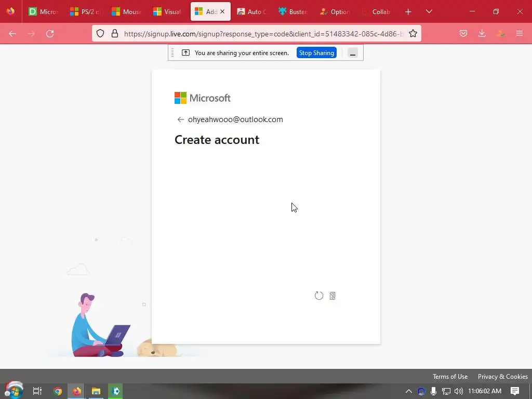This screenshot has height=399, width=532.
Task: Show hidden system tray icons
Action: (409, 391)
